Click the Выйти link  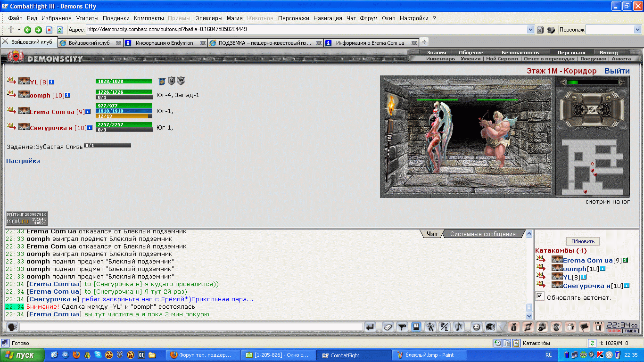tap(617, 71)
